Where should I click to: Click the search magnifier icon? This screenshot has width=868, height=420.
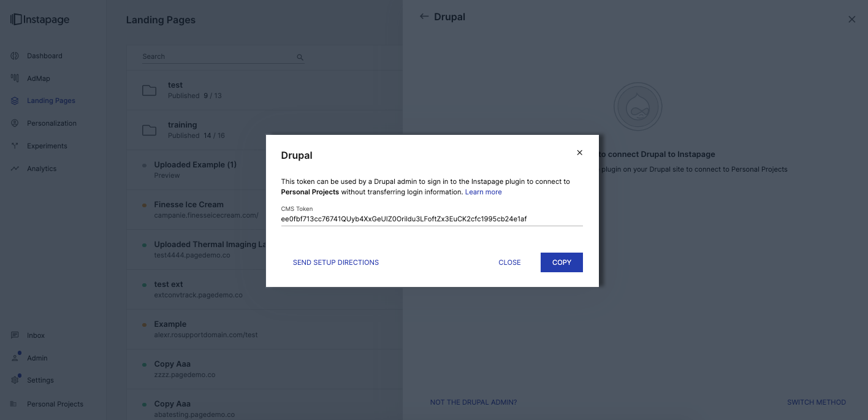[x=300, y=57]
